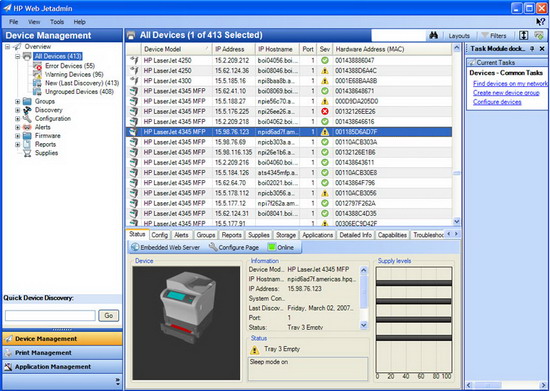The height and width of the screenshot is (391, 550).
Task: Click the Go button for quick discovery
Action: point(108,315)
